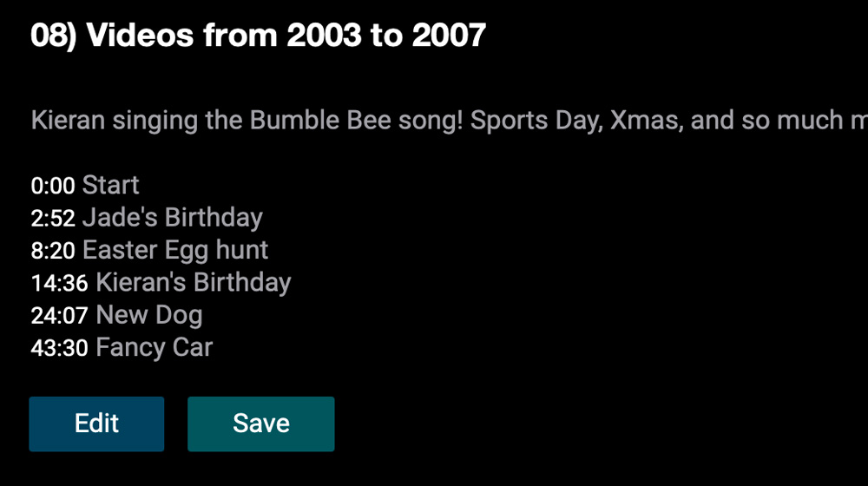This screenshot has width=868, height=486.
Task: Seek to the 14:36 timestamp
Action: point(59,284)
